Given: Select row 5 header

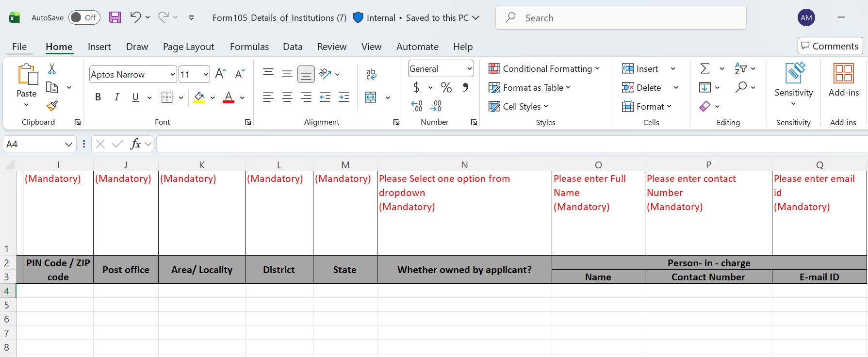Looking at the screenshot, I should pyautogui.click(x=7, y=305).
